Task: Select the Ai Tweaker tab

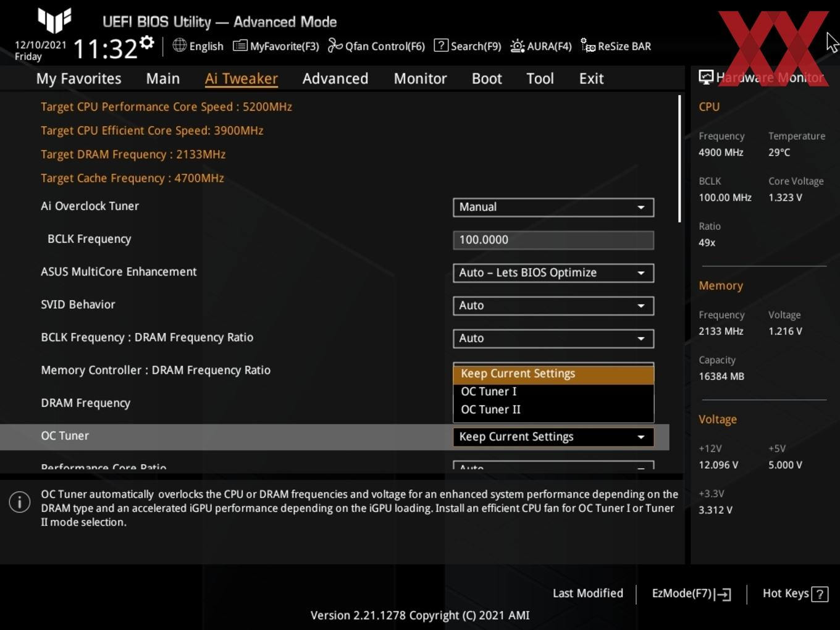Action: coord(241,78)
